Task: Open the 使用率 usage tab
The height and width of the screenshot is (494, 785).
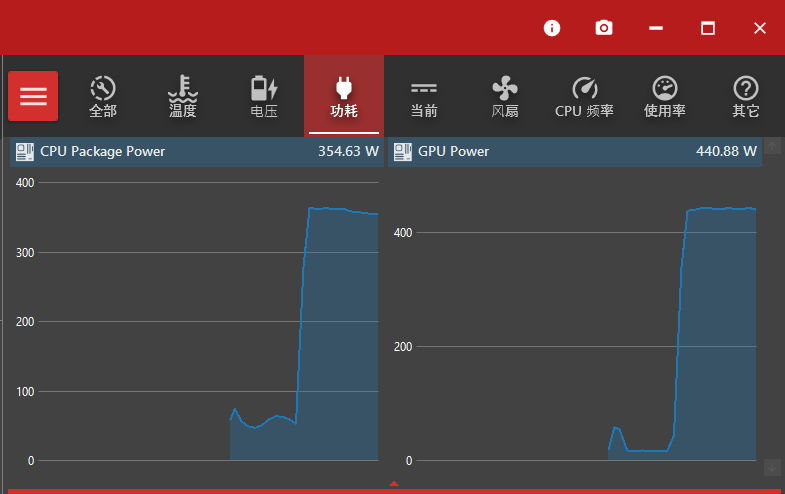Action: pos(665,96)
